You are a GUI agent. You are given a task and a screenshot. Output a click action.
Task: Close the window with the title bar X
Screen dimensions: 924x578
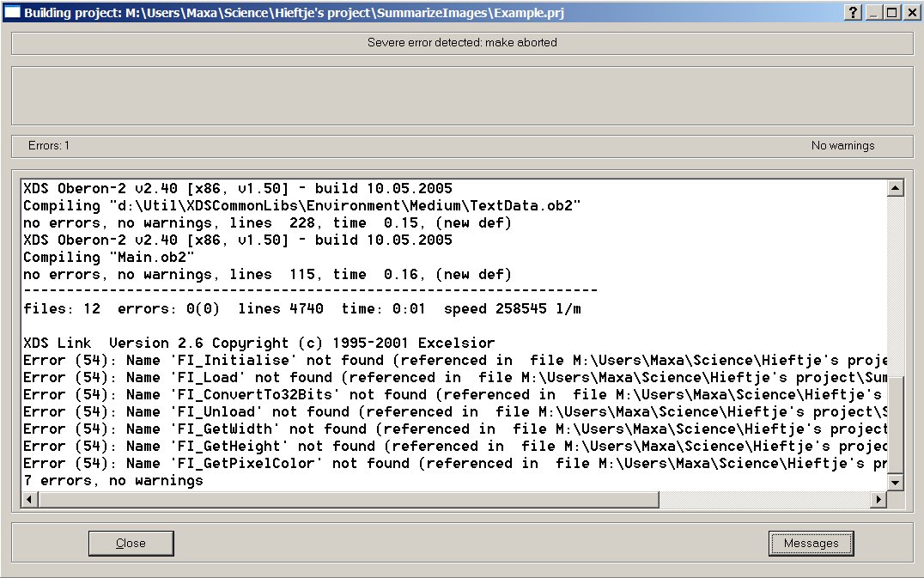pos(910,12)
